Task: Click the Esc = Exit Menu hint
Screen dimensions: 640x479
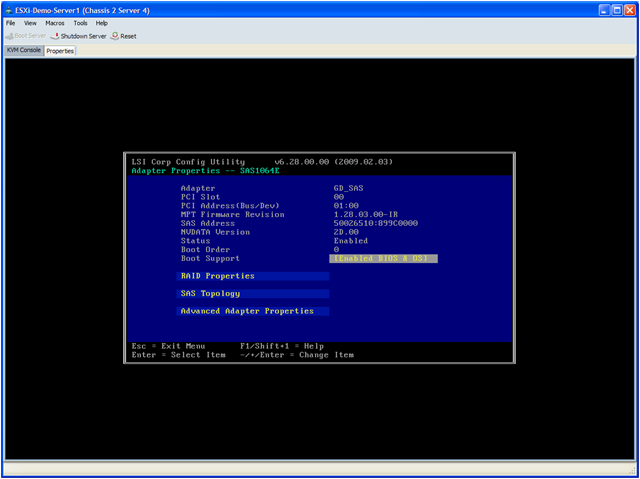Action: pyautogui.click(x=168, y=346)
